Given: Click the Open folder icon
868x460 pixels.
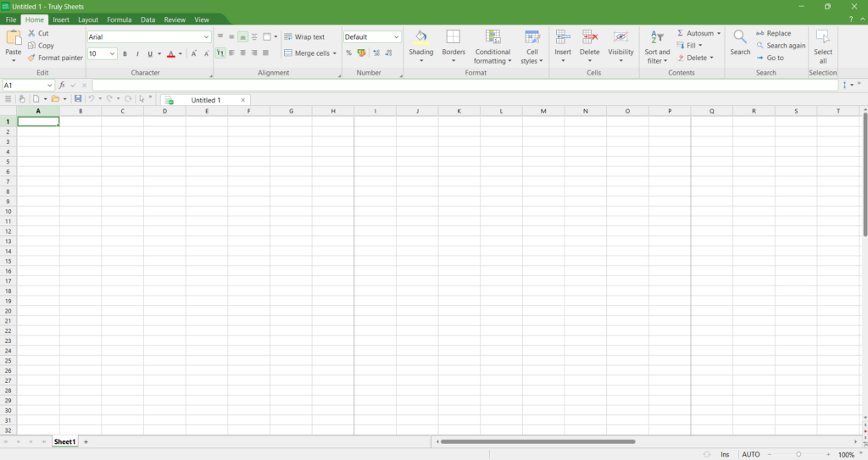Looking at the screenshot, I should (x=55, y=98).
